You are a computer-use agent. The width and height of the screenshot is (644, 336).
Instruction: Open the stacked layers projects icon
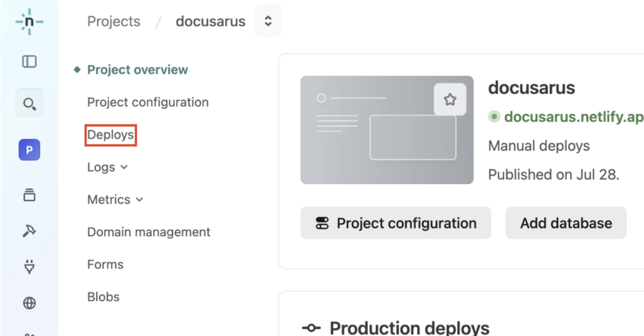(x=29, y=195)
